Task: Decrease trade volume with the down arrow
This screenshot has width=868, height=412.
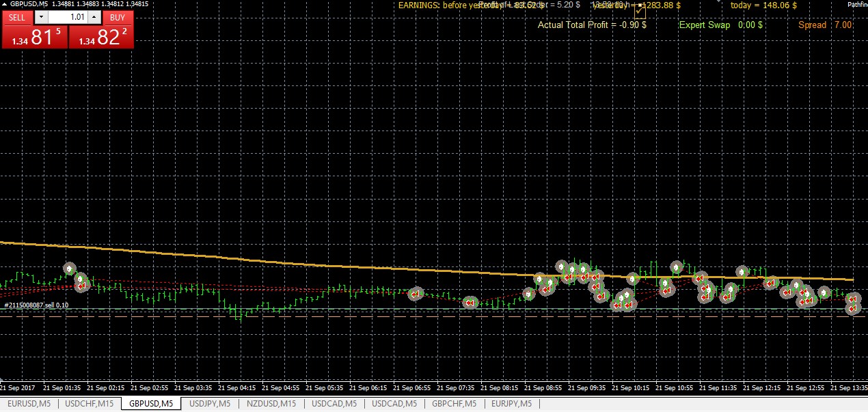Action: tap(42, 17)
